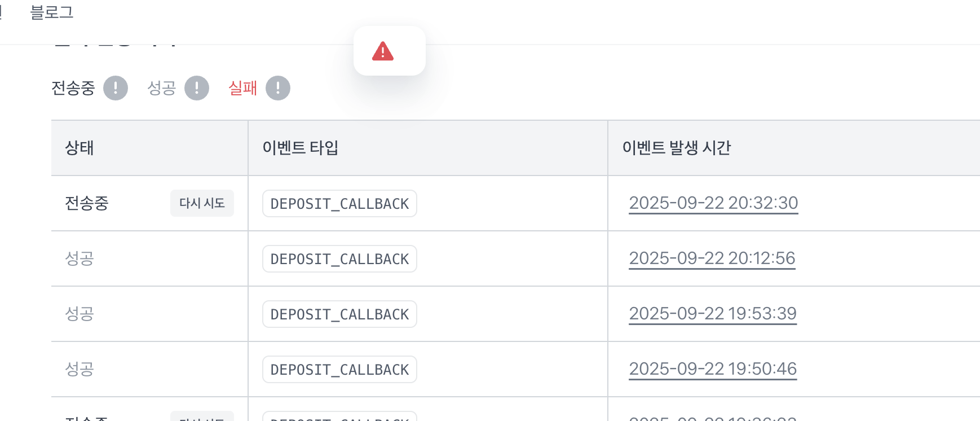The width and height of the screenshot is (980, 421).
Task: Select the 실패 status filter
Action: point(243,88)
